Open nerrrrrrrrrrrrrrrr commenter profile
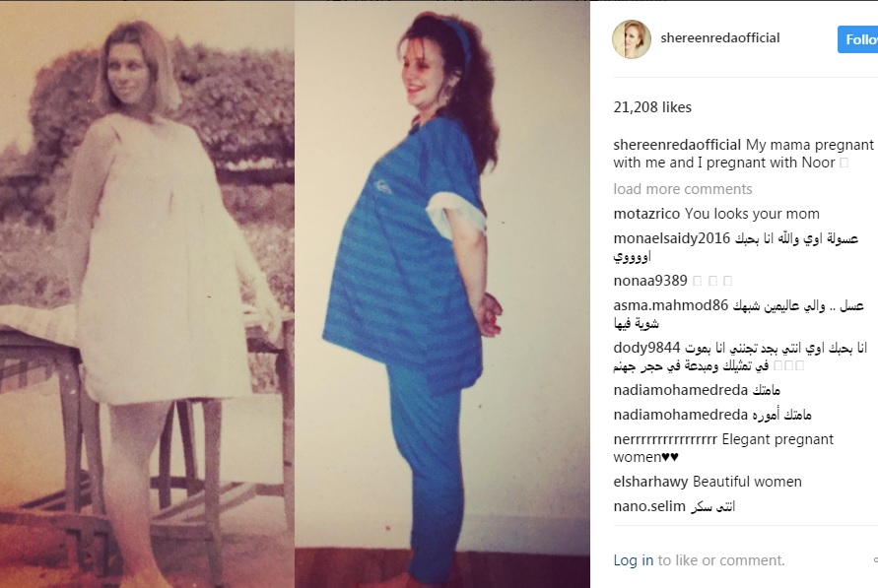The image size is (878, 588). [x=665, y=439]
